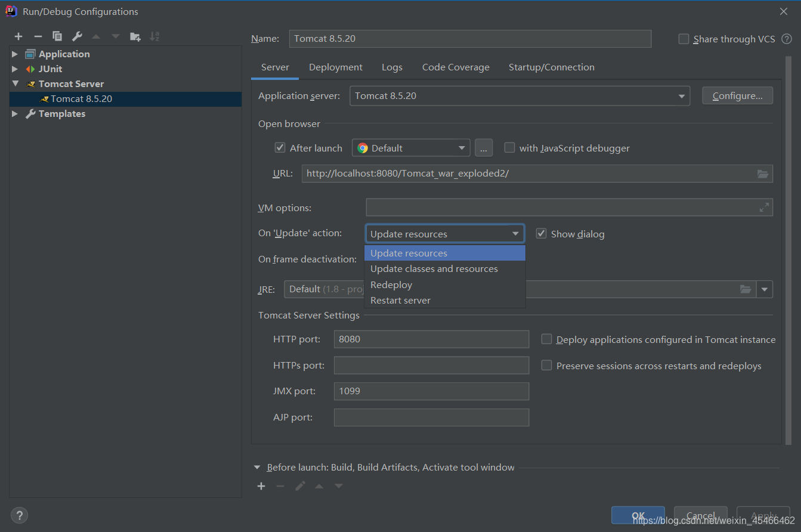Collapse Tomcat Server tree node

(x=15, y=83)
